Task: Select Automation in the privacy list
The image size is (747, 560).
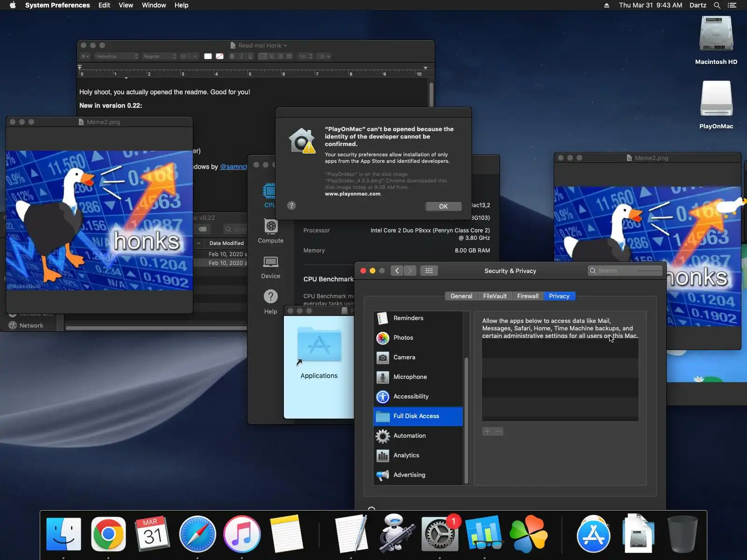Action: point(418,435)
